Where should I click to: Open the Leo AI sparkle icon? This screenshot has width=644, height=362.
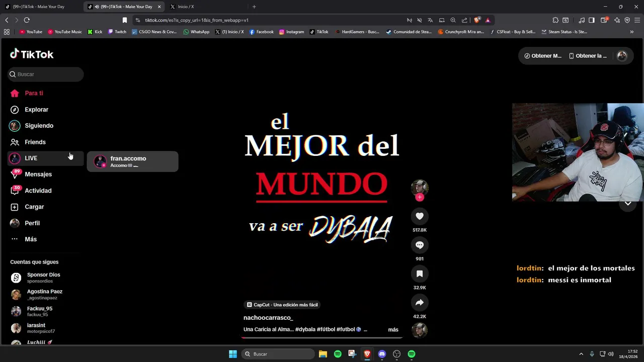(x=617, y=20)
